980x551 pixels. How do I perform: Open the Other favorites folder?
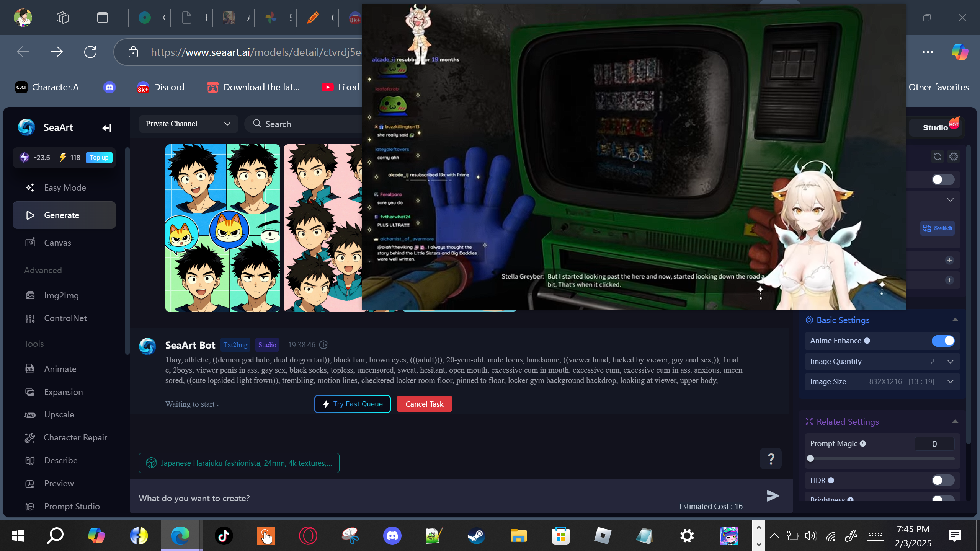tap(939, 87)
